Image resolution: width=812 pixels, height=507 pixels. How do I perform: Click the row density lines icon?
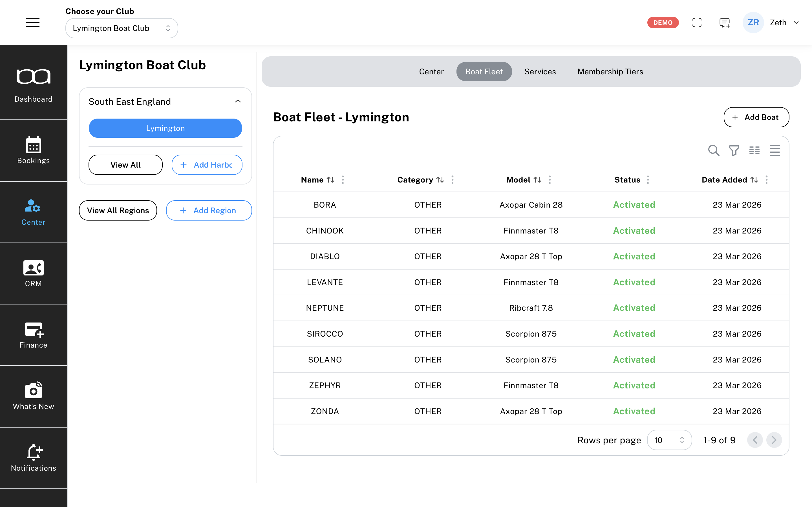[775, 151]
